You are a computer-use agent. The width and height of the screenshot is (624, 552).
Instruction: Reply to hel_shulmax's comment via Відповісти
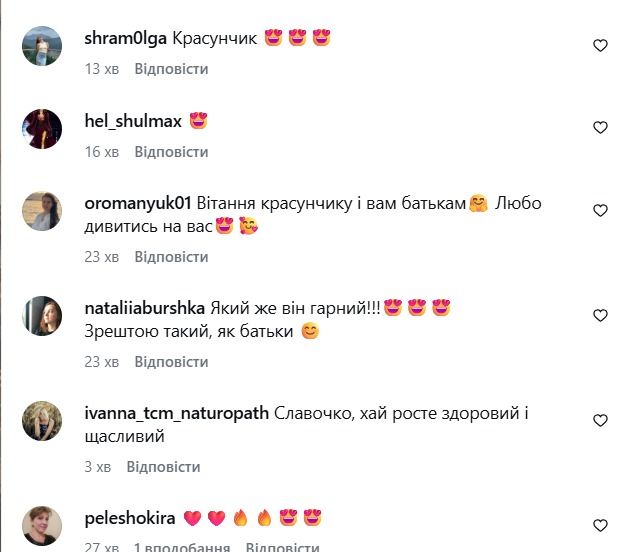click(171, 152)
